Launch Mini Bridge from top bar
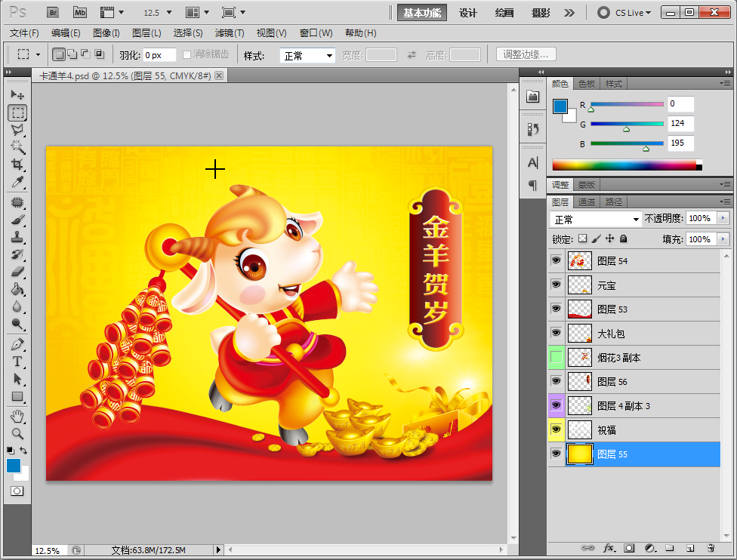The height and width of the screenshot is (560, 737). pyautogui.click(x=80, y=13)
